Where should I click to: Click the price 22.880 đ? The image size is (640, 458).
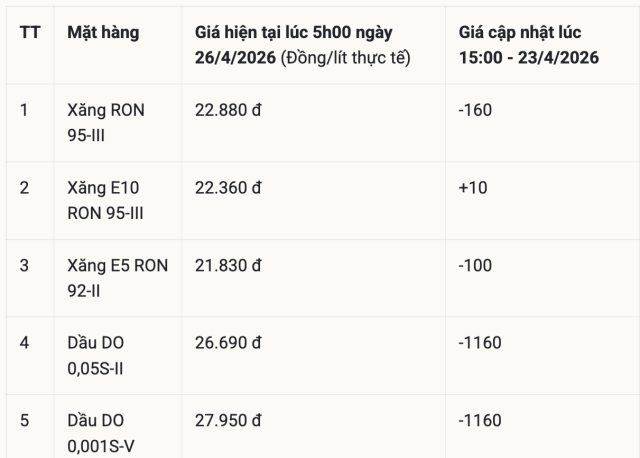tap(229, 110)
